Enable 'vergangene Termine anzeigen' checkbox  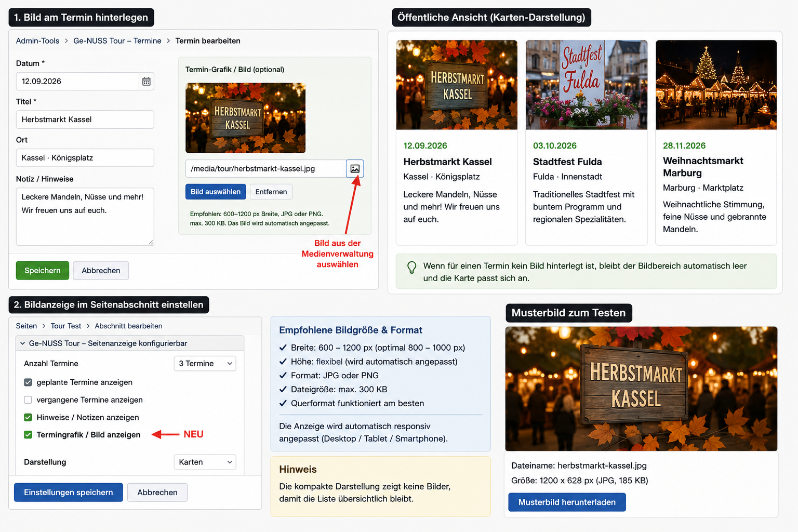[x=28, y=400]
